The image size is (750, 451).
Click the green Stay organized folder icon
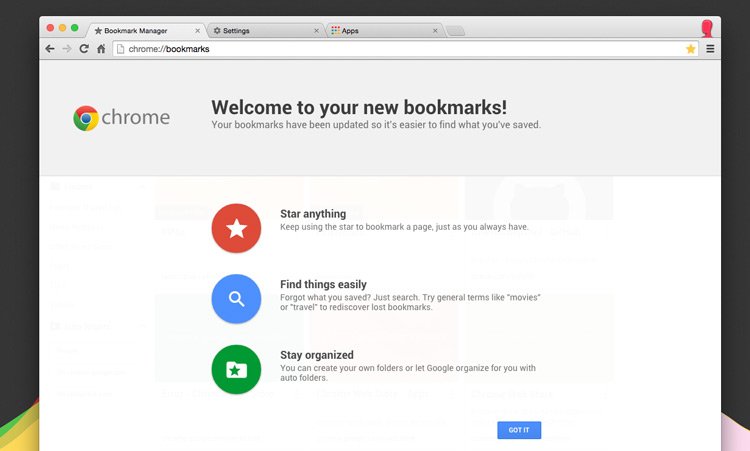pyautogui.click(x=236, y=370)
